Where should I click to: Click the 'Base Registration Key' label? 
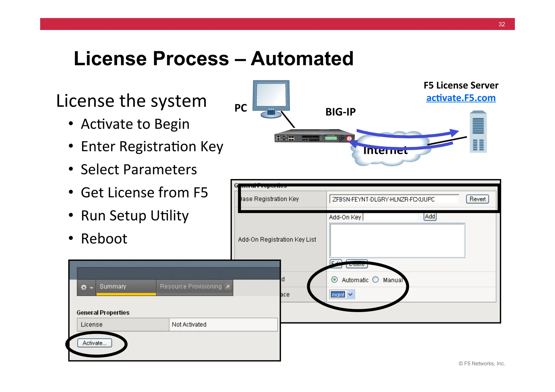tap(269, 199)
